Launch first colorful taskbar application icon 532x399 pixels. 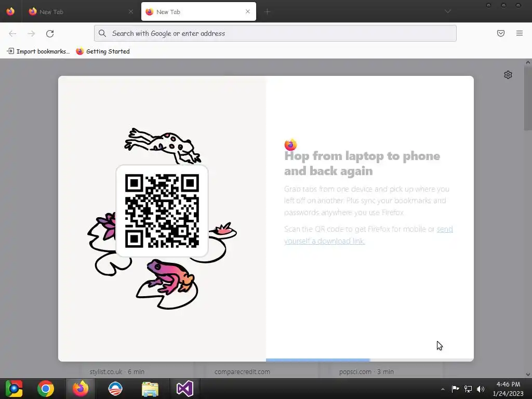(14, 389)
